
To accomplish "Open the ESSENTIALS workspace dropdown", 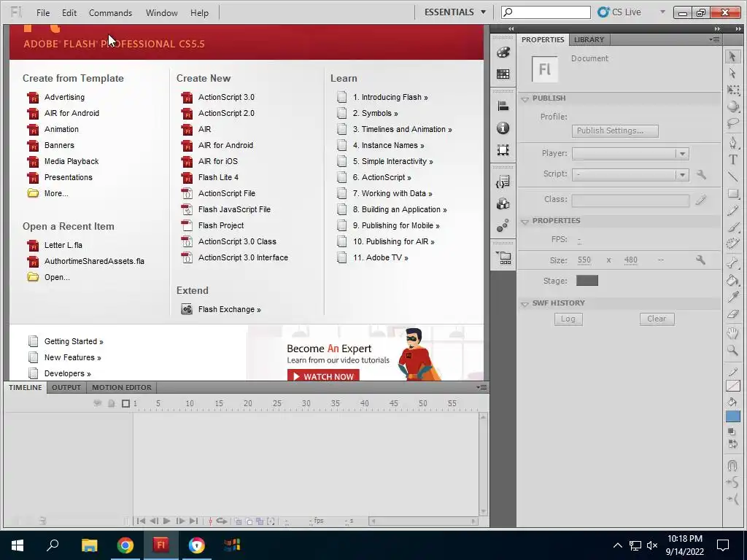I will (x=455, y=12).
